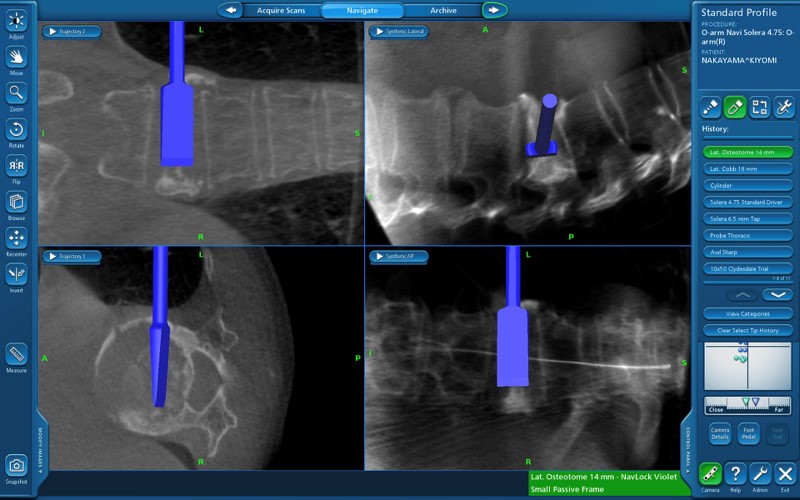Open the Archive tab
The width and height of the screenshot is (800, 500).
coord(443,10)
